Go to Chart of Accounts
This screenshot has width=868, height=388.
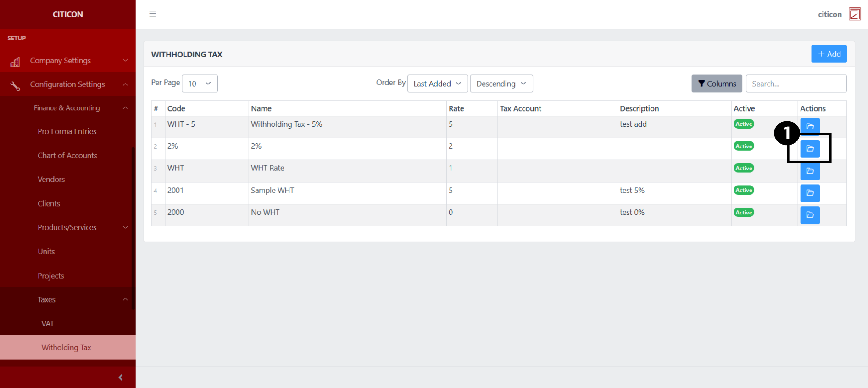(67, 156)
